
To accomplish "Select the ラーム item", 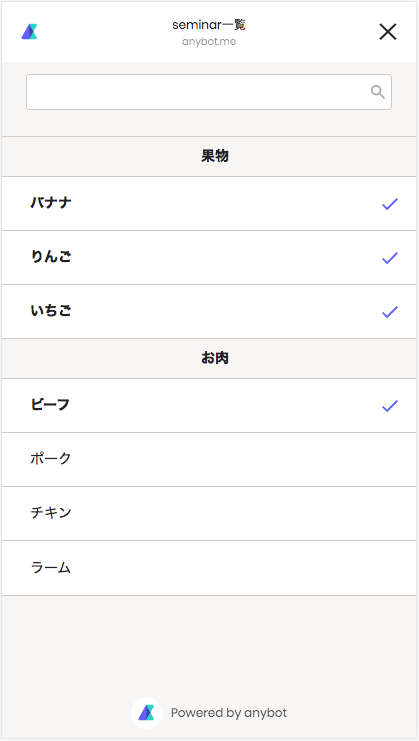I will pos(209,568).
